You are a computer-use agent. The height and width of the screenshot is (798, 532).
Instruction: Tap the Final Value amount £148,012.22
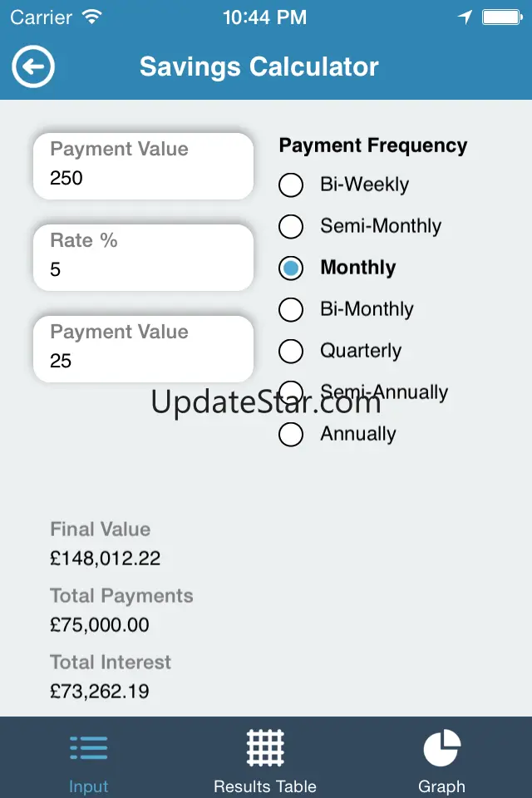(106, 559)
